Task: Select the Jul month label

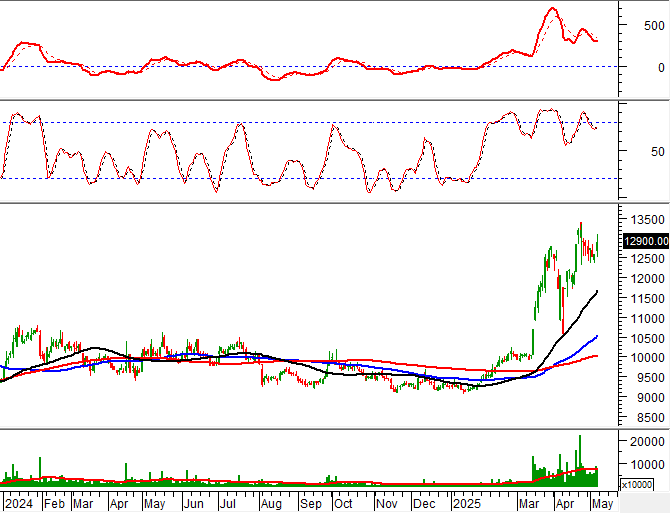Action: pyautogui.click(x=227, y=504)
